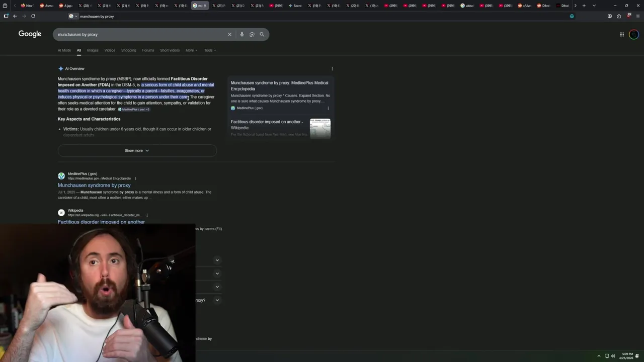Open the Google apps grid
Screen dimensions: 644x362
(x=622, y=34)
